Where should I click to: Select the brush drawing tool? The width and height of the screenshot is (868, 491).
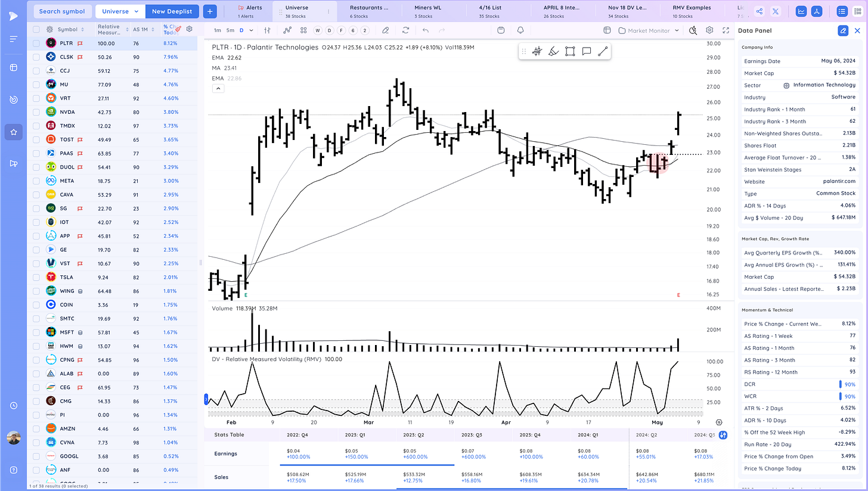553,52
